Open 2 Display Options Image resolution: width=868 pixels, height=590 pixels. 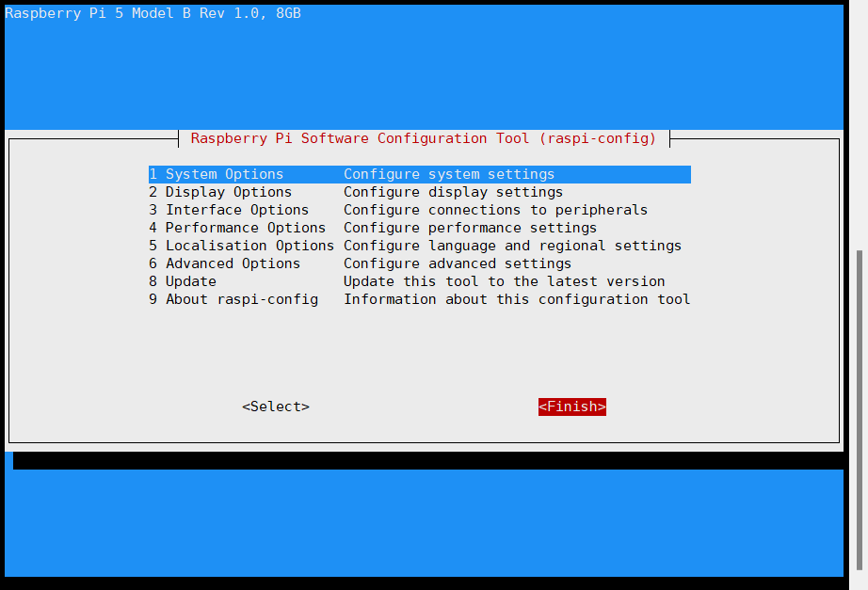419,192
